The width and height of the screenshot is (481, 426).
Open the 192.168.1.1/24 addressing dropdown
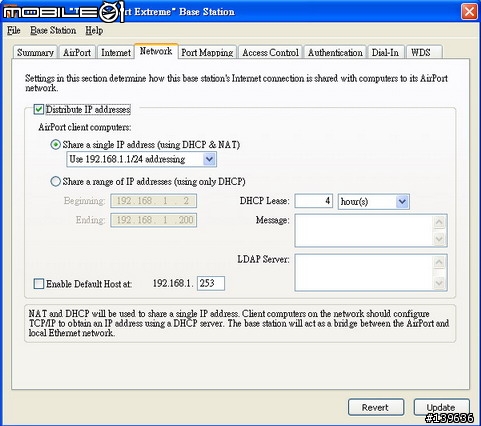coord(141,159)
